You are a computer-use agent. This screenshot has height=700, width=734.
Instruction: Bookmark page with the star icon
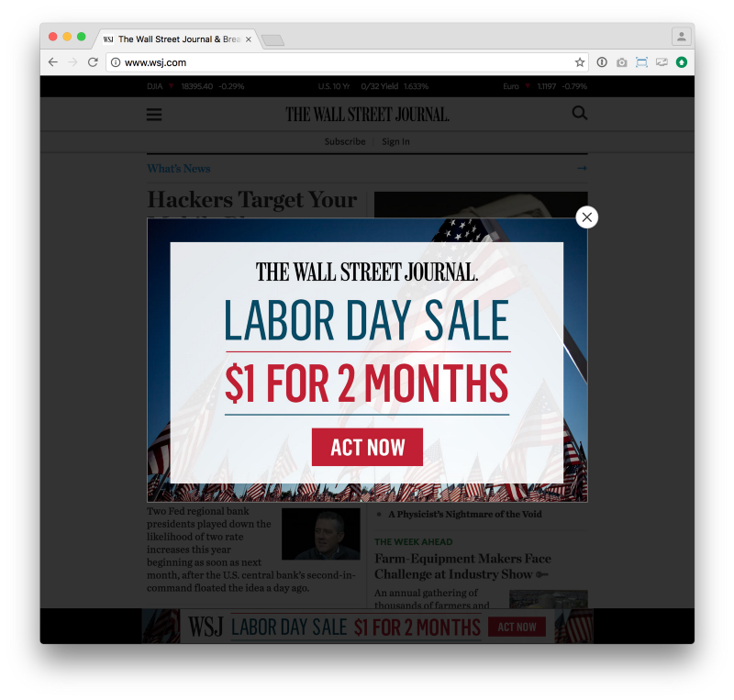[580, 62]
